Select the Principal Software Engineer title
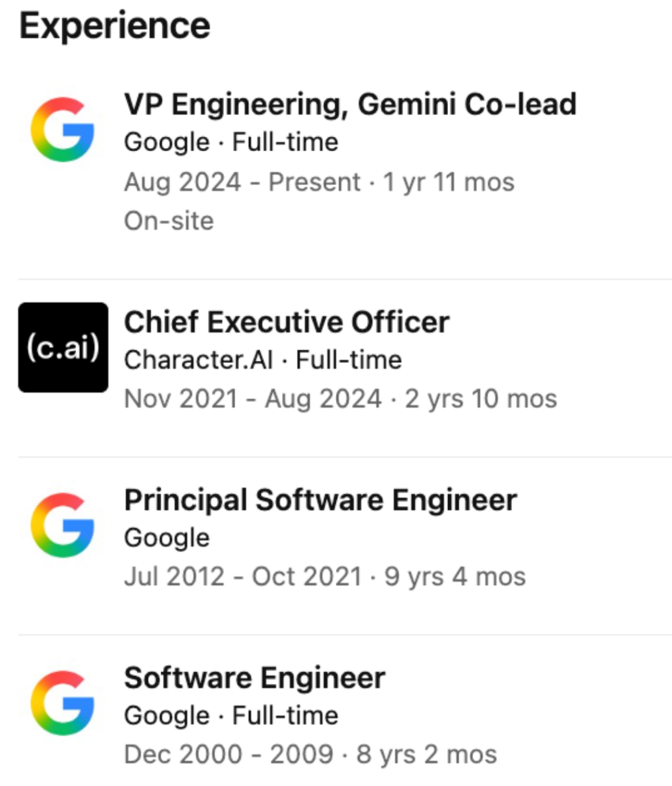The width and height of the screenshot is (672, 786). click(x=320, y=500)
